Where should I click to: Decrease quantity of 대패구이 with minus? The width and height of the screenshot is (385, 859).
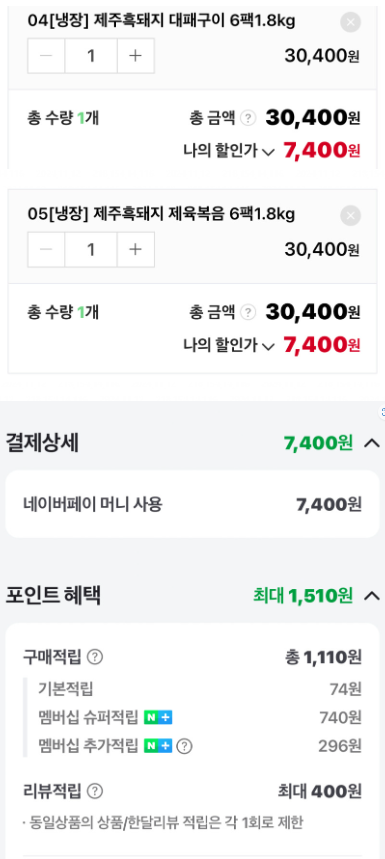point(47,56)
